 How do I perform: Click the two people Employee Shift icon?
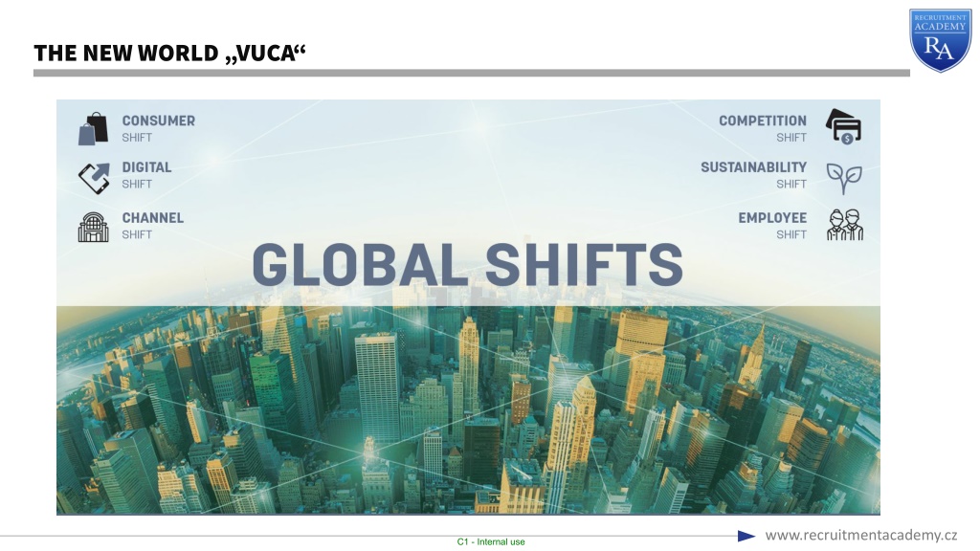pos(845,225)
